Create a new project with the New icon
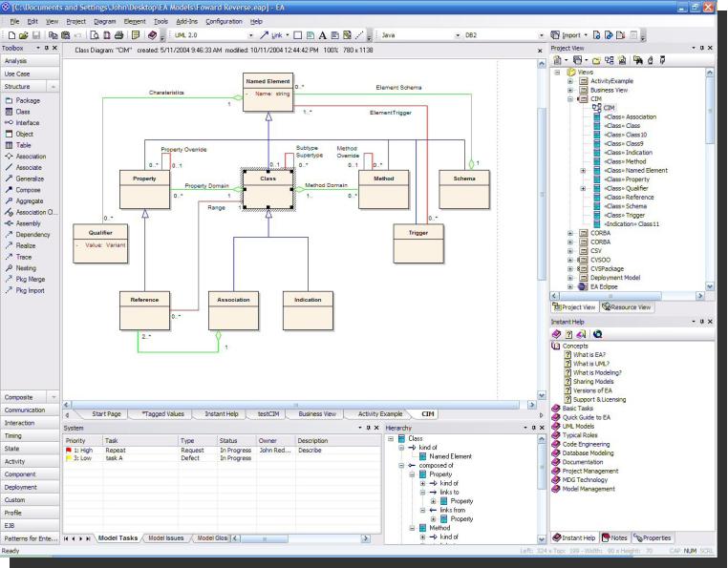728x568 pixels. coord(12,35)
